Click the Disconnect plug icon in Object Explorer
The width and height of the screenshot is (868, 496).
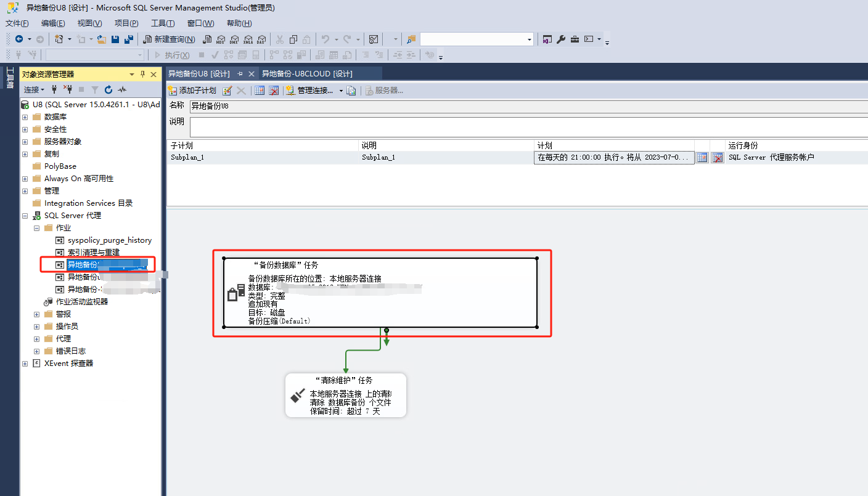tap(68, 89)
